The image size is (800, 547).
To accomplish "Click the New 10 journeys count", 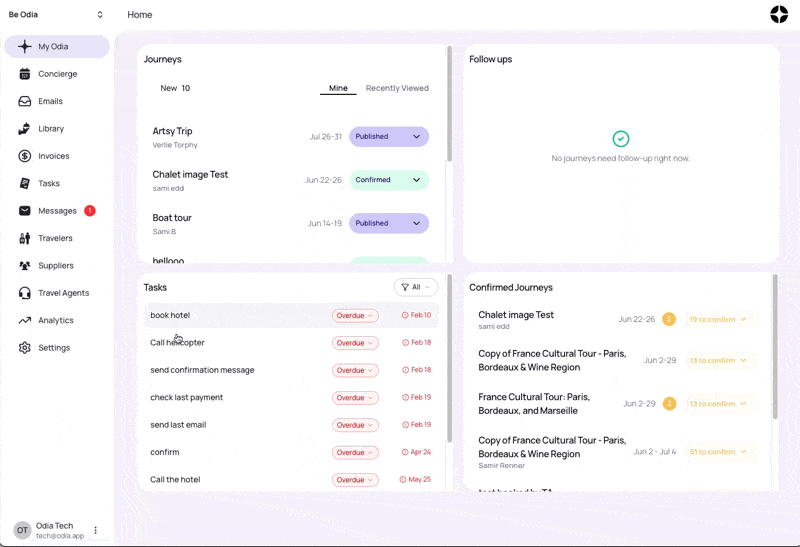I will [175, 88].
